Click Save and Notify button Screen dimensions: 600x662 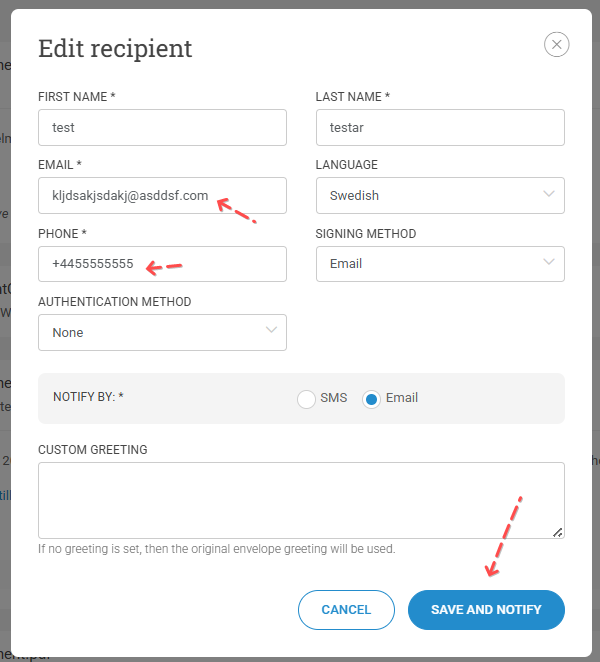click(x=486, y=610)
